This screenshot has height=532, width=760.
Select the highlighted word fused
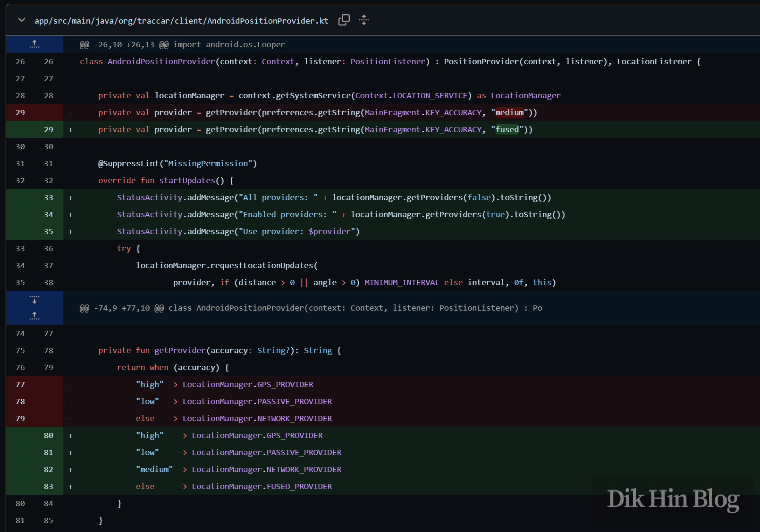pyautogui.click(x=507, y=129)
